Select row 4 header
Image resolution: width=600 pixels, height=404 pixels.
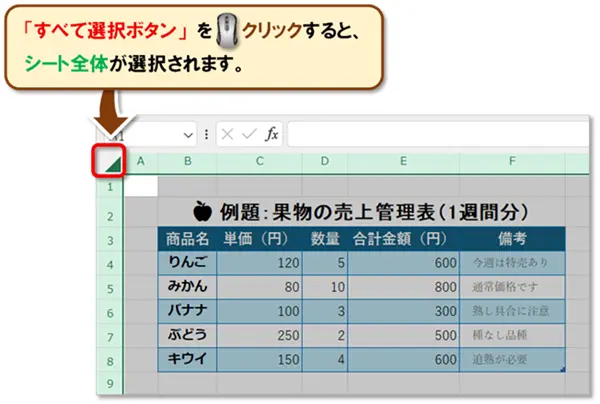pyautogui.click(x=110, y=264)
